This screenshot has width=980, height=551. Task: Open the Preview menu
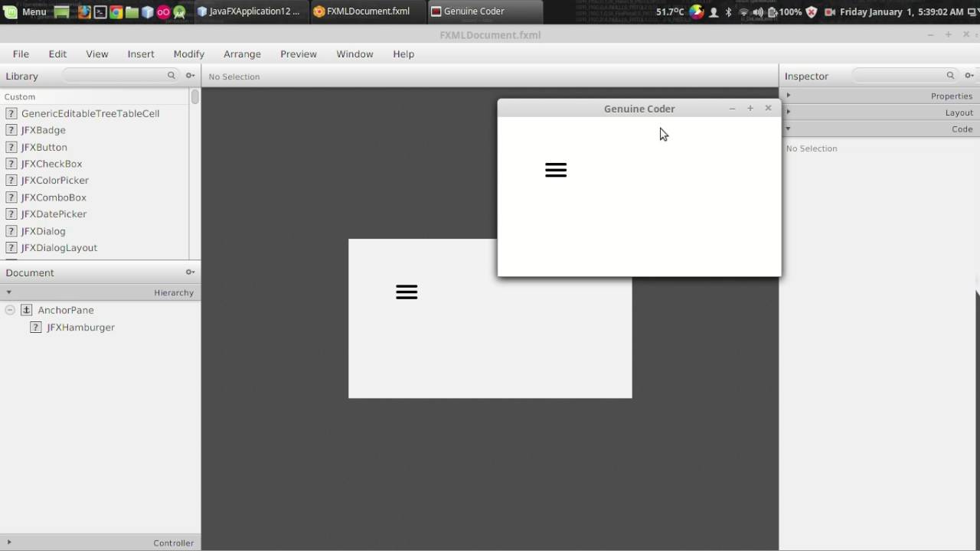298,54
